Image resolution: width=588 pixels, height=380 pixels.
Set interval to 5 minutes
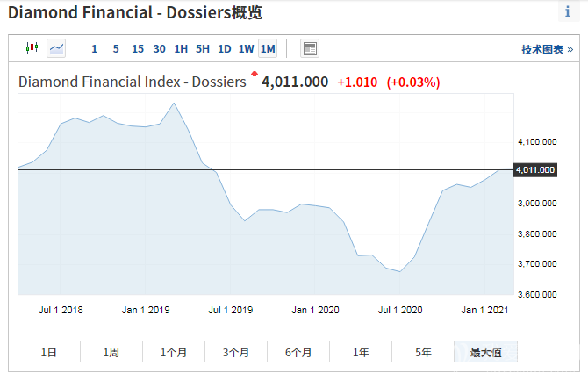click(x=116, y=49)
